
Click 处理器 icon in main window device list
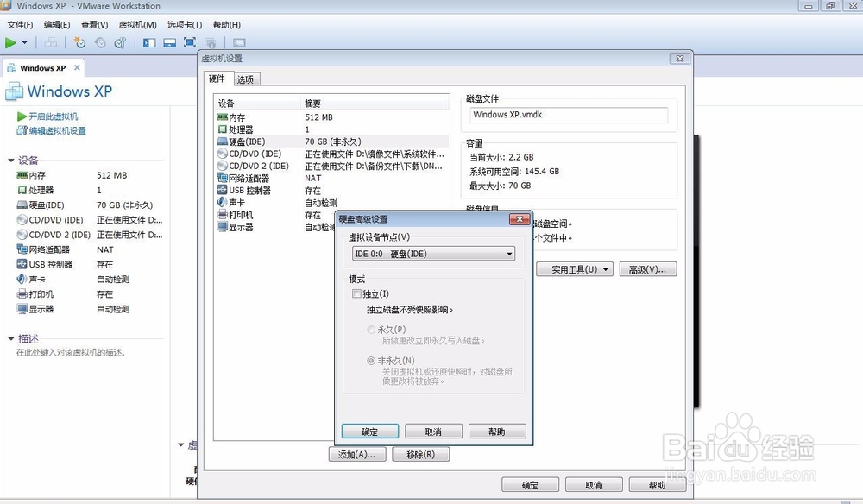click(x=22, y=190)
